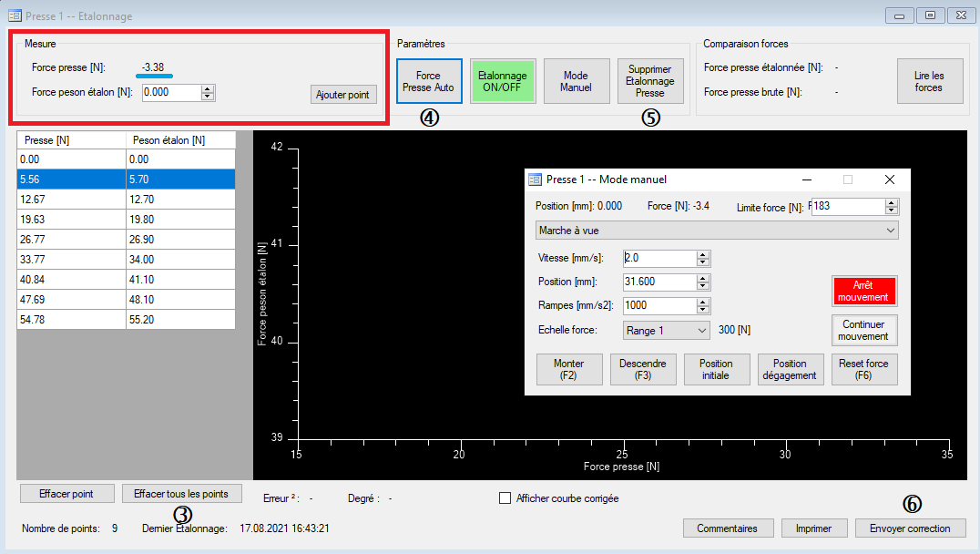Decrease Position [mm] with down arrow

pyautogui.click(x=703, y=286)
